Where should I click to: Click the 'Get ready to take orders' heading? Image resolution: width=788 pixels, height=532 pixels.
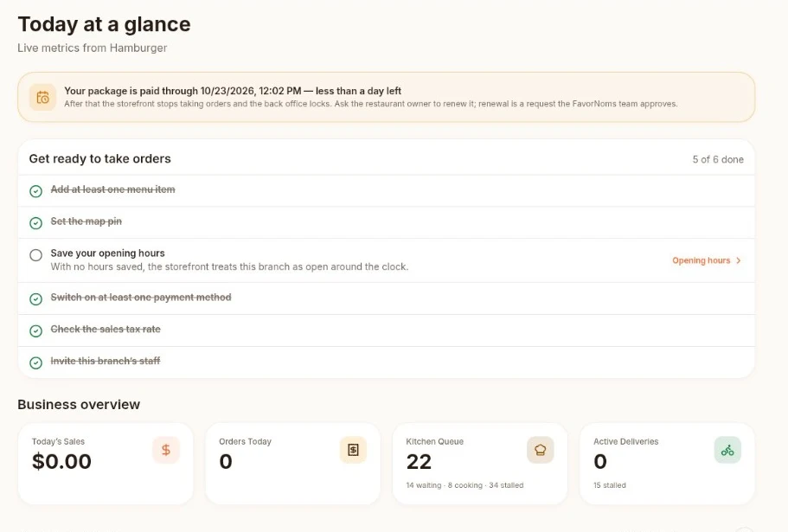[x=100, y=159]
